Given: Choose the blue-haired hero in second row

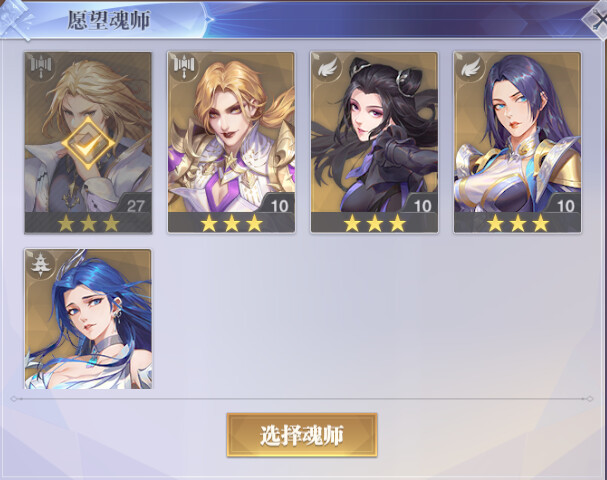Looking at the screenshot, I should 88,319.
